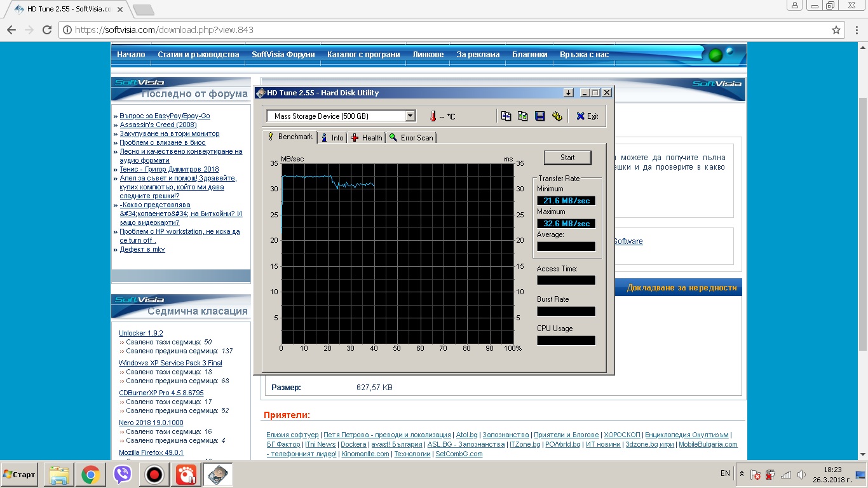Expand the Mass Storage Device drive dropdown

pos(410,116)
